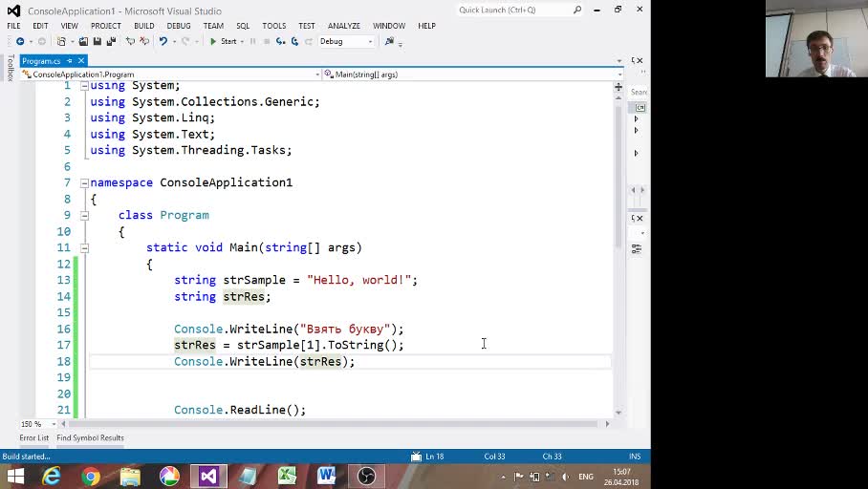Viewport: 868px width, 489px height.
Task: Click the Comment selected lines icon
Action: (x=130, y=41)
